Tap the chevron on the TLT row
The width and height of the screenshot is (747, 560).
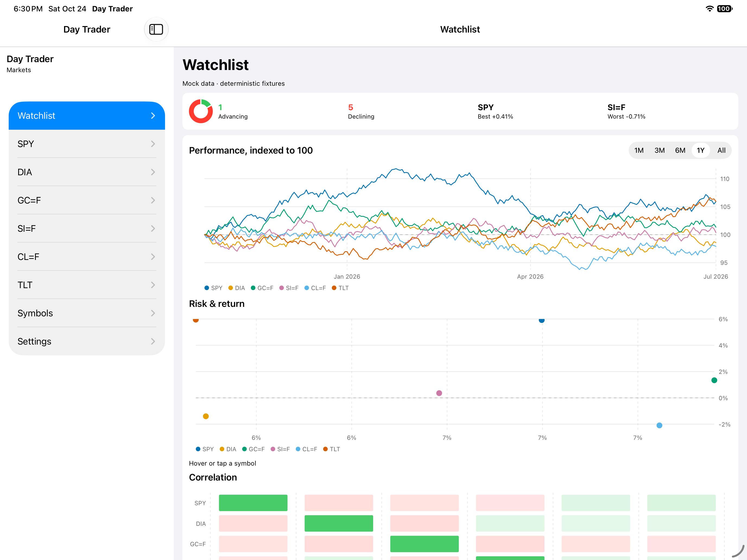[153, 285]
